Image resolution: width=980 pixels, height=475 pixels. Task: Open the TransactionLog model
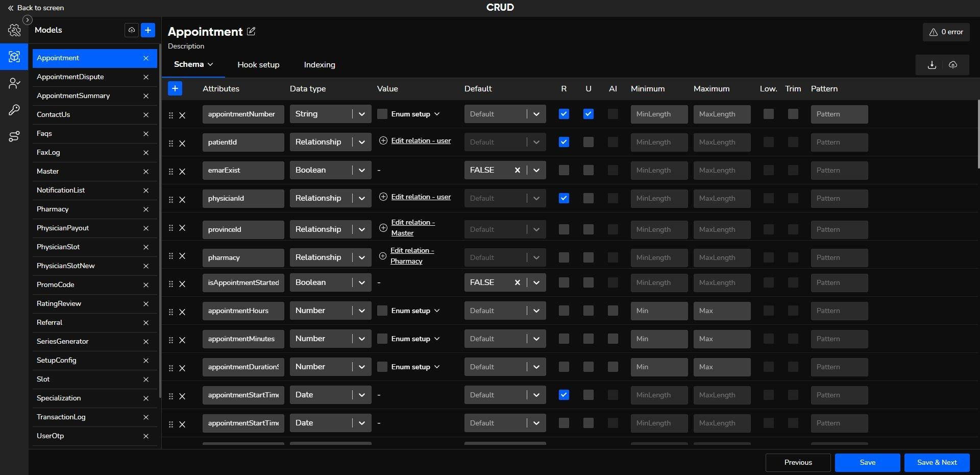pyautogui.click(x=95, y=417)
